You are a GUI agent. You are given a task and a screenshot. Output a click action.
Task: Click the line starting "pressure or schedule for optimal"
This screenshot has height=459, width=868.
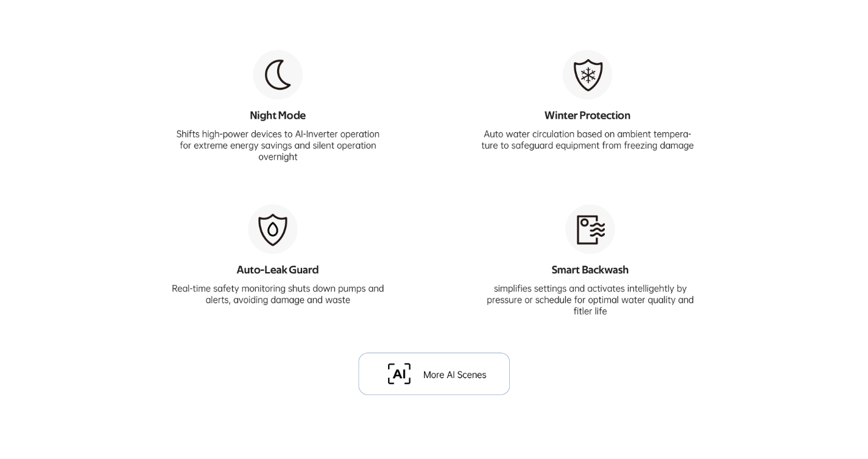[x=590, y=300]
